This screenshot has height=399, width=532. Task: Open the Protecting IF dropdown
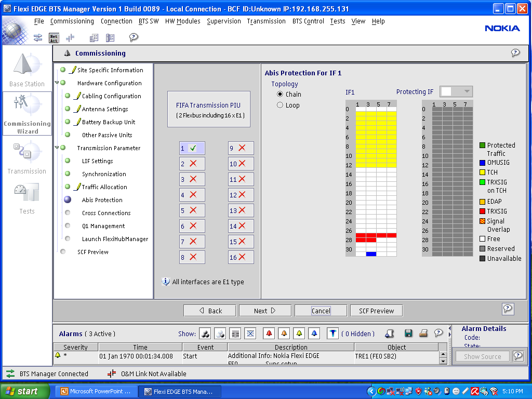point(456,91)
